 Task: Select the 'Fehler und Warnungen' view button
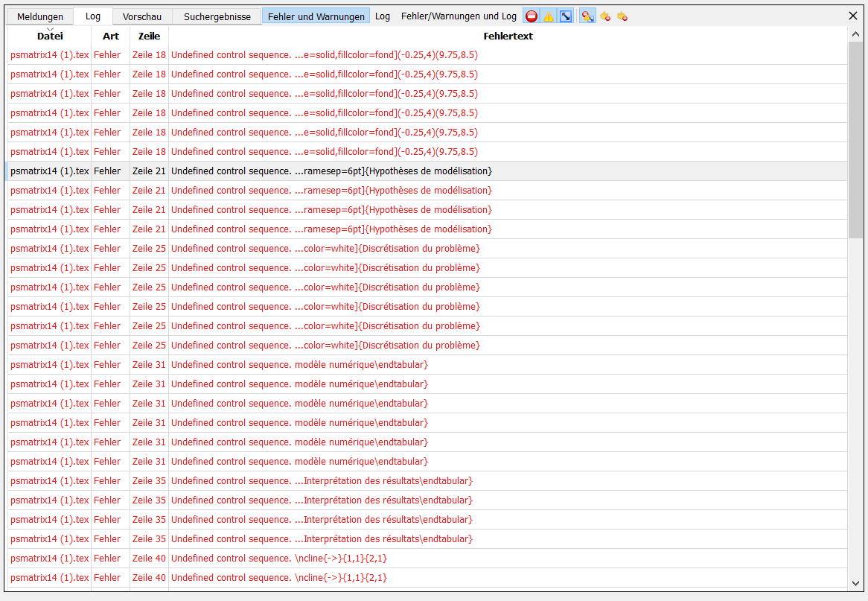click(316, 16)
